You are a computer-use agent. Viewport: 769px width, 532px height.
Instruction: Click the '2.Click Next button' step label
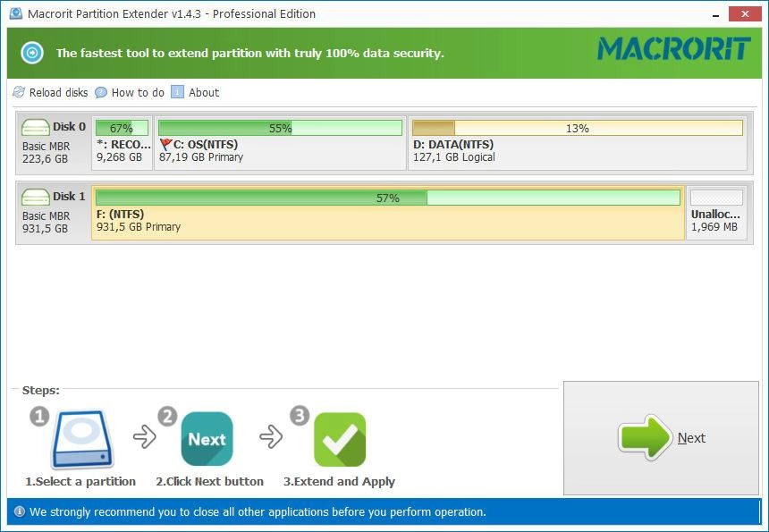click(x=210, y=482)
